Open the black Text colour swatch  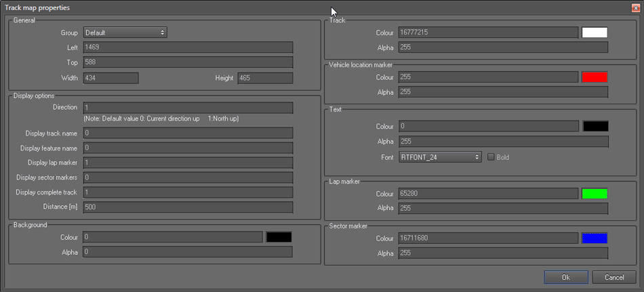pyautogui.click(x=595, y=126)
